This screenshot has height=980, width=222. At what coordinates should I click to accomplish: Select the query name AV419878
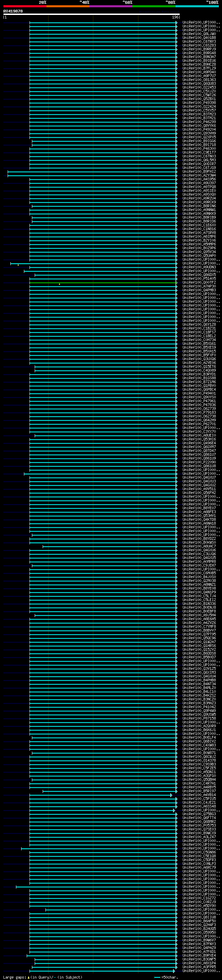tap(13, 11)
